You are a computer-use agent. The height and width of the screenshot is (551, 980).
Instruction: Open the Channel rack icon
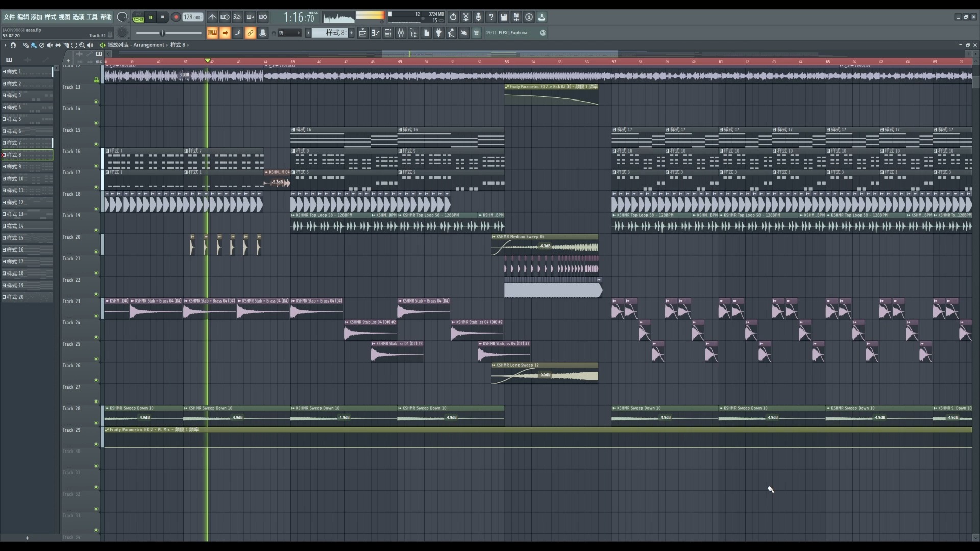tap(388, 33)
